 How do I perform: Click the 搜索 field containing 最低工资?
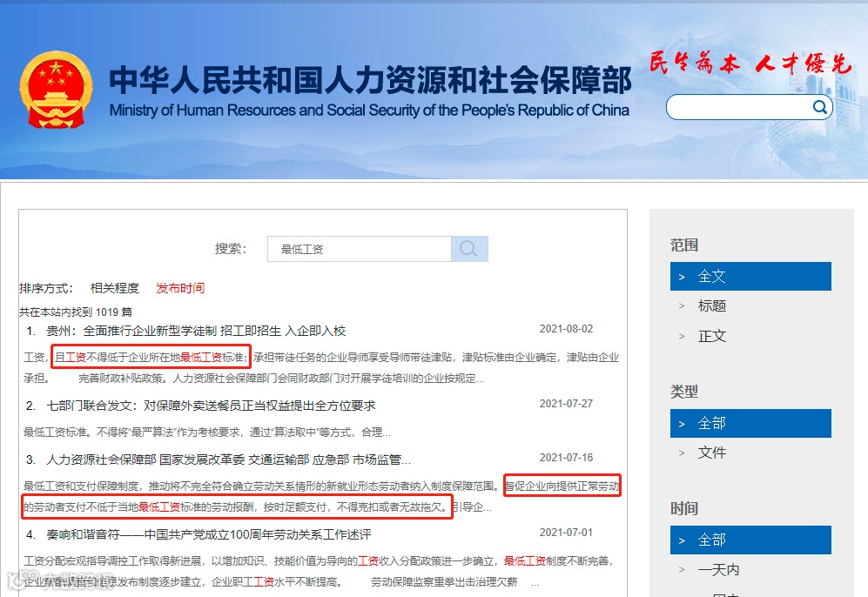360,249
